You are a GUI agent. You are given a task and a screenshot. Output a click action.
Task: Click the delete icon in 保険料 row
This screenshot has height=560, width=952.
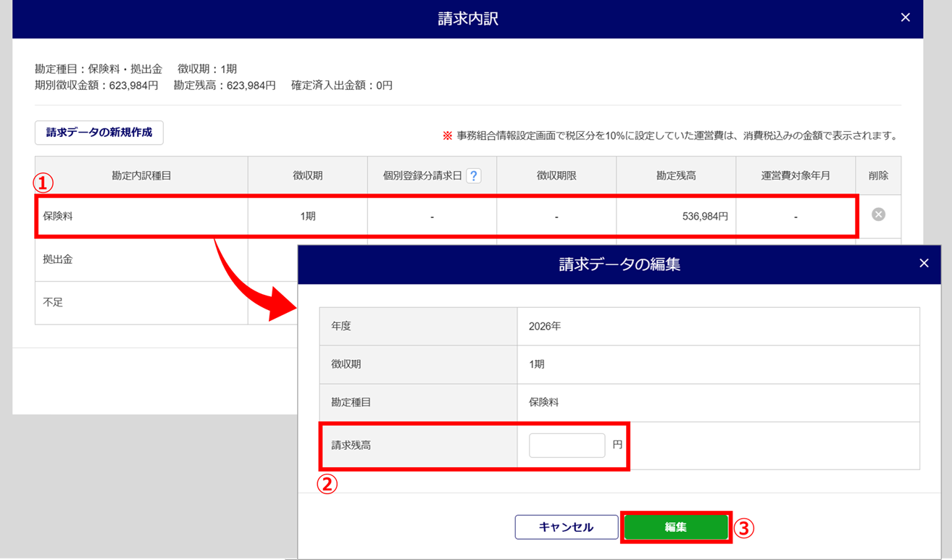pos(878,214)
